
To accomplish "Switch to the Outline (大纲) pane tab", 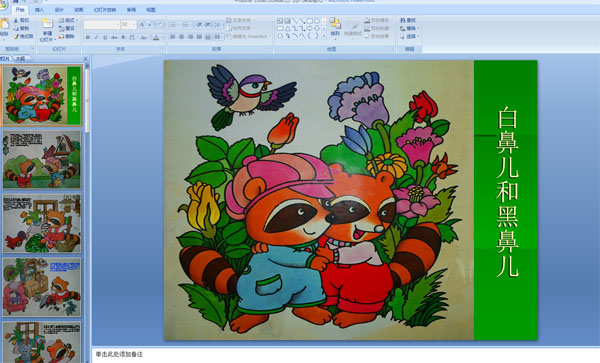I will 20,59.
